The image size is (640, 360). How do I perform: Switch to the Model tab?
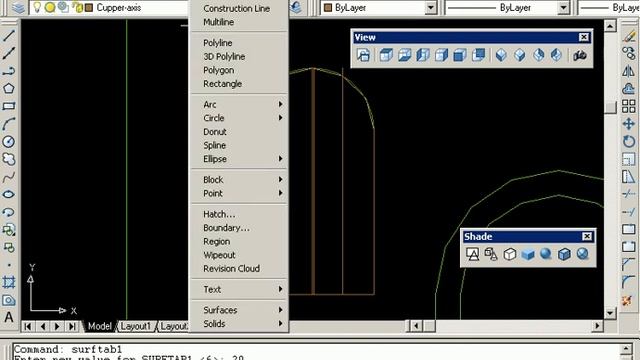click(x=99, y=326)
